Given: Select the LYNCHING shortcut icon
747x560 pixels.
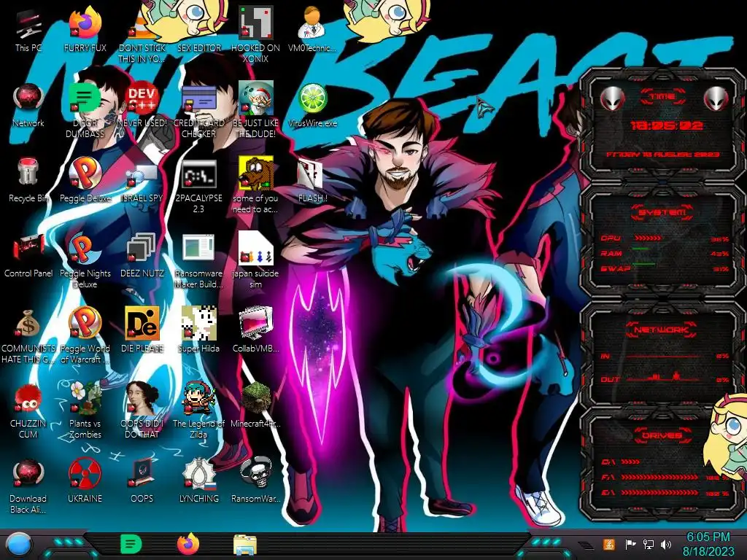Looking at the screenshot, I should tap(198, 472).
